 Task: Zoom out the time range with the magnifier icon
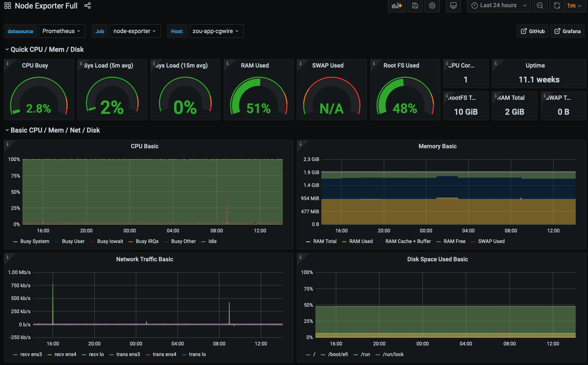click(x=540, y=6)
